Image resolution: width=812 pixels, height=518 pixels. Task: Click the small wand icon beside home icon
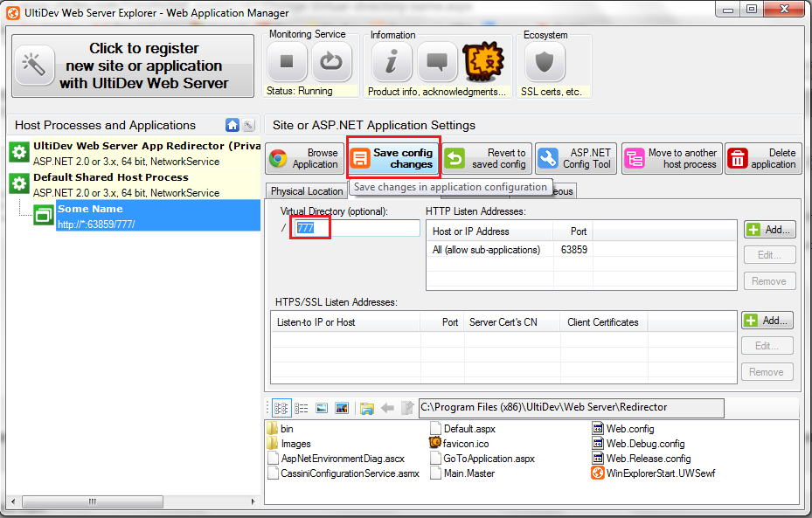[248, 125]
